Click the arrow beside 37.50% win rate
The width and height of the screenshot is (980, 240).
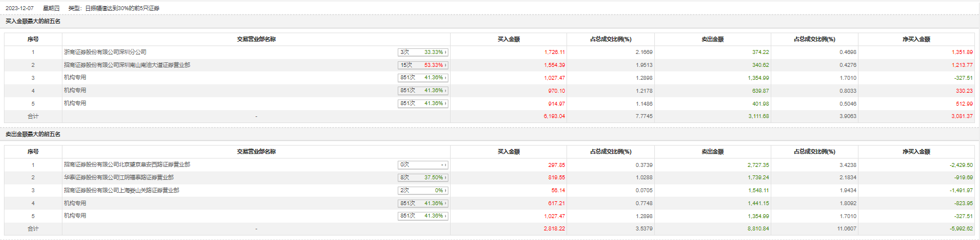tap(446, 178)
